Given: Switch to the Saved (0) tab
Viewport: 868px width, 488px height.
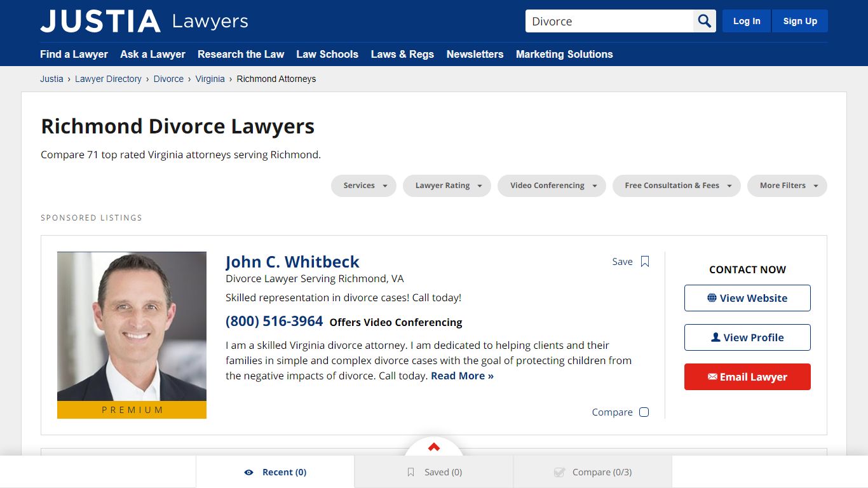Looking at the screenshot, I should tap(434, 472).
